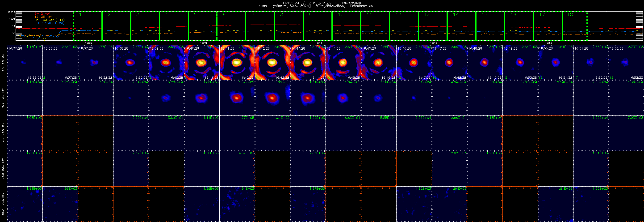The width and height of the screenshot is (644, 222).
Task: Open the 3.0-6.0 keV image starting 16:42:28
Action: pyautogui.click(x=272, y=63)
